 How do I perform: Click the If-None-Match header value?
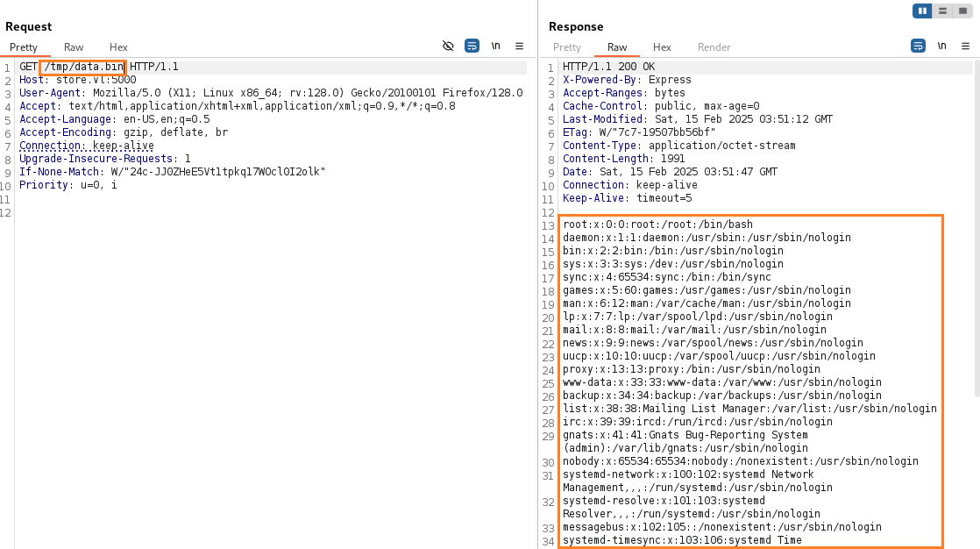coord(218,171)
